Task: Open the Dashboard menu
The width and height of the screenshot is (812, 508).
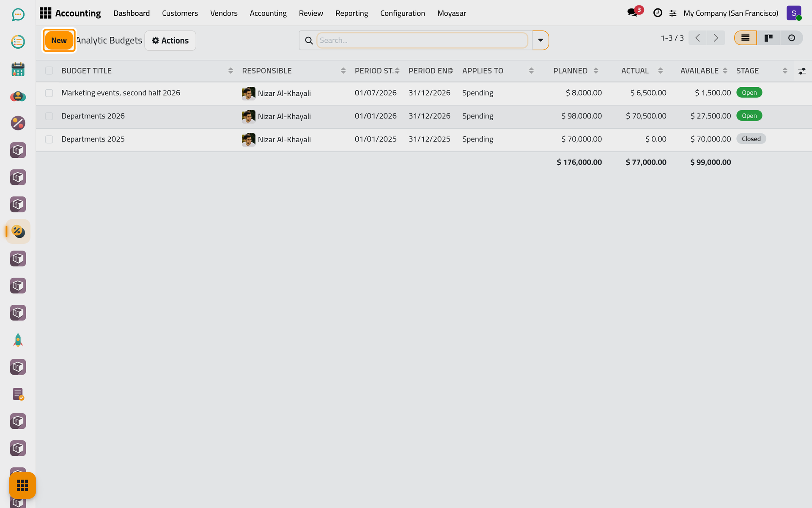Action: [132, 13]
